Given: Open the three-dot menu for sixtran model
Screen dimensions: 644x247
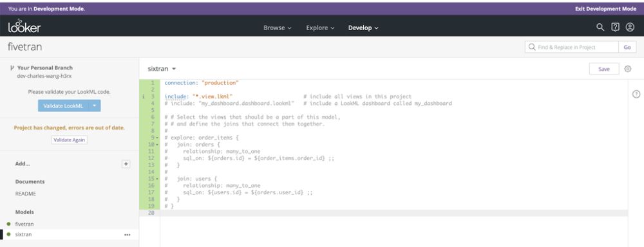Looking at the screenshot, I should click(127, 235).
